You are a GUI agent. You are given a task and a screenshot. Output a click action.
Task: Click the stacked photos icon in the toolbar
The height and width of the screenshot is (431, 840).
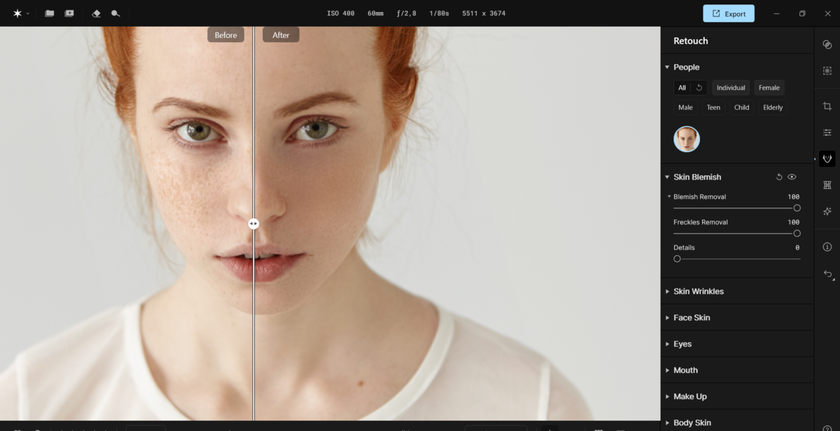pos(69,13)
